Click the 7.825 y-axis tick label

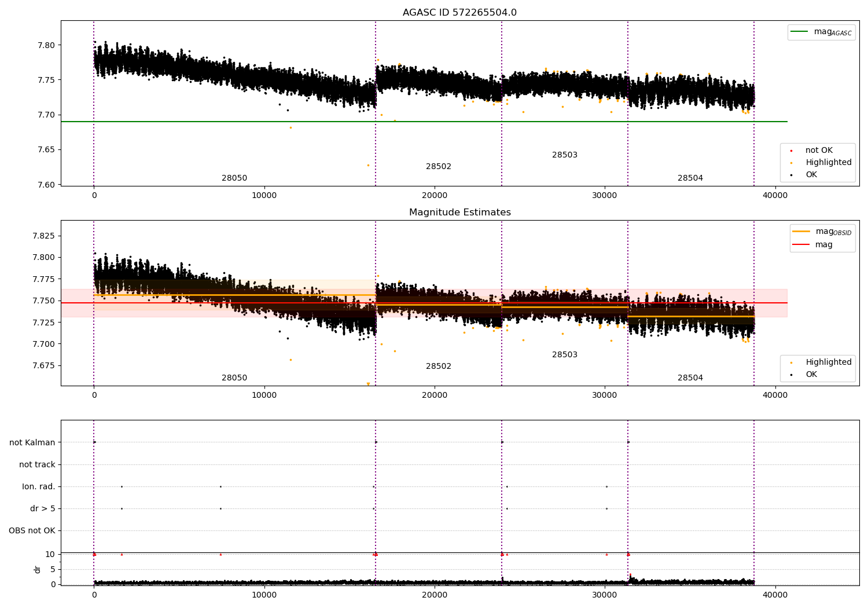43,236
